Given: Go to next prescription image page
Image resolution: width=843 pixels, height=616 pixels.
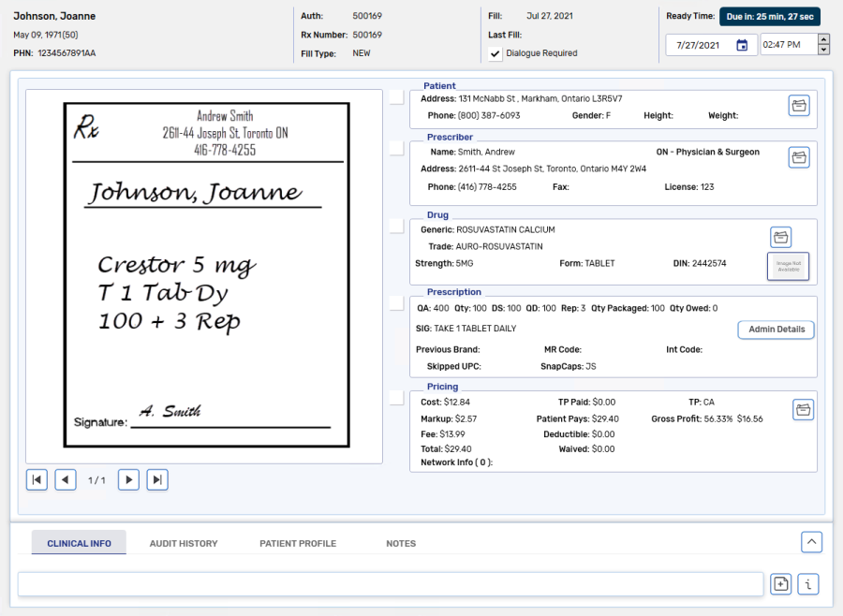Looking at the screenshot, I should point(129,480).
